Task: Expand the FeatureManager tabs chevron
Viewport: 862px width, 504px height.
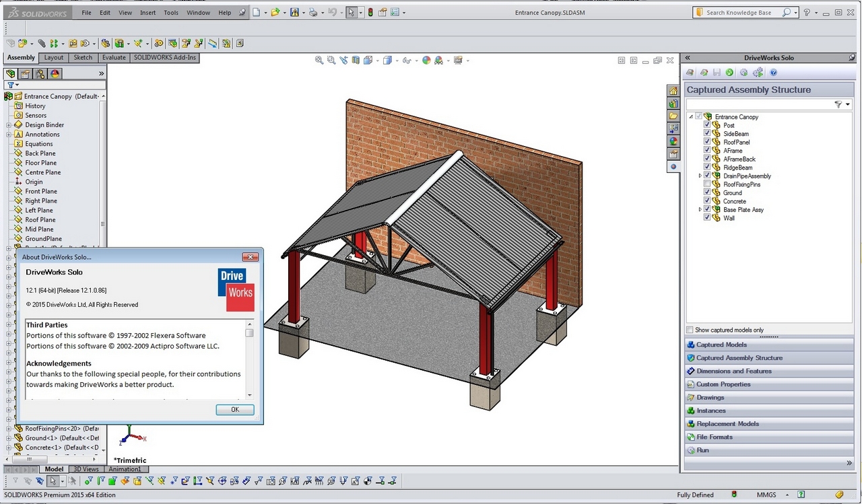Action: [102, 73]
